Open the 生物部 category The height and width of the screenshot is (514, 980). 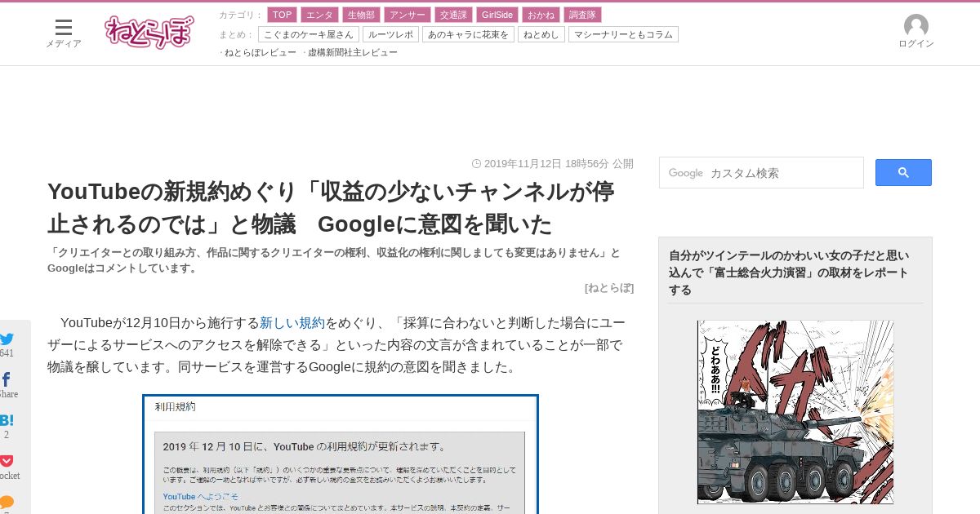click(x=361, y=15)
